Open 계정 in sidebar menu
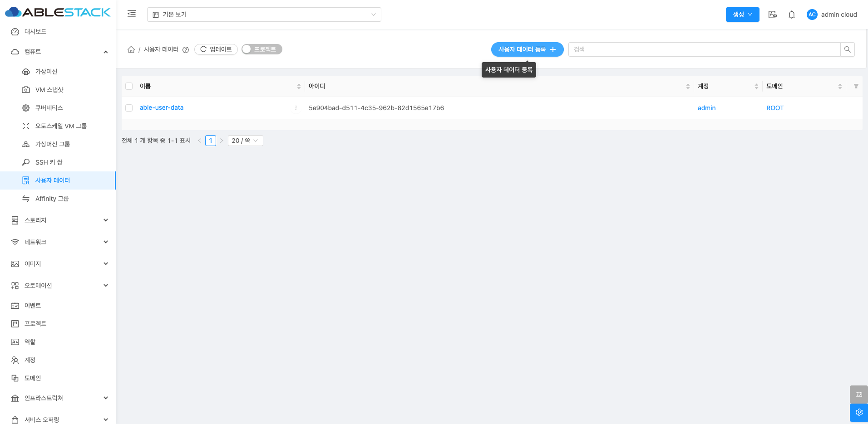Viewport: 868px width, 424px height. point(58,360)
